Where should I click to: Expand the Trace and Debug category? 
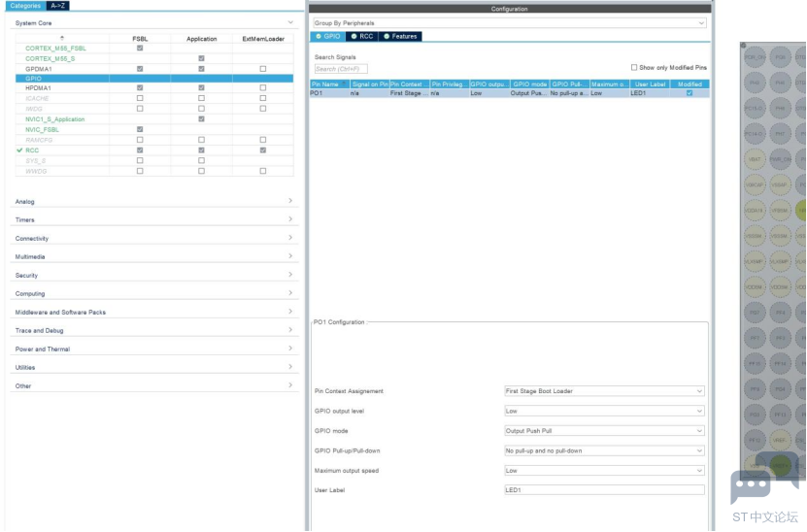tap(290, 330)
